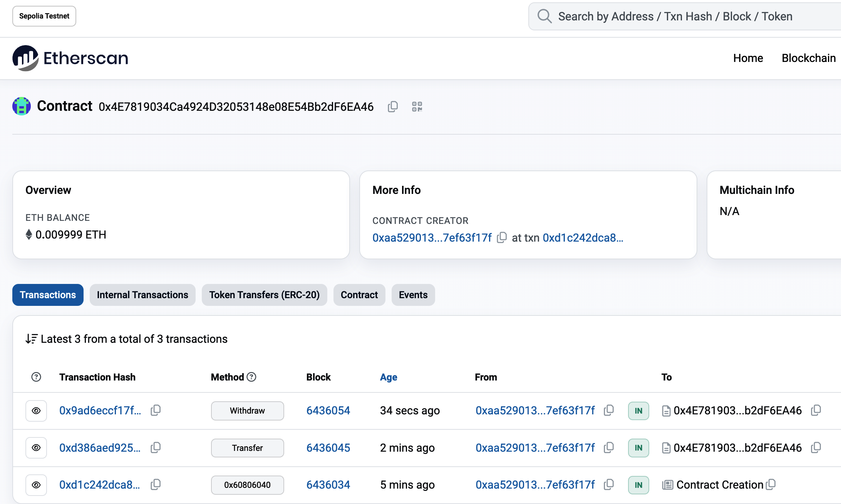The image size is (841, 504).
Task: Open block 6436045
Action: click(328, 447)
